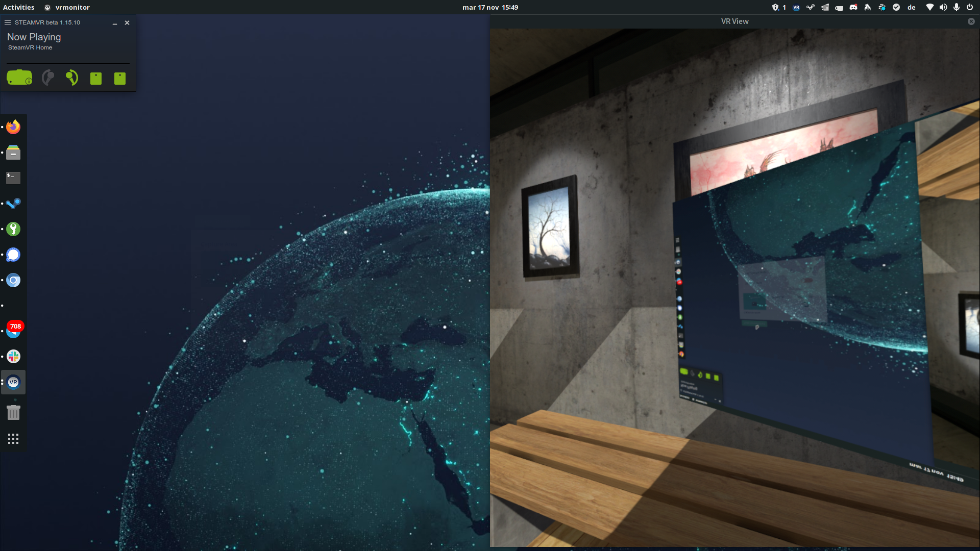Open Chromium from the dock
The width and height of the screenshot is (980, 551).
(13, 280)
